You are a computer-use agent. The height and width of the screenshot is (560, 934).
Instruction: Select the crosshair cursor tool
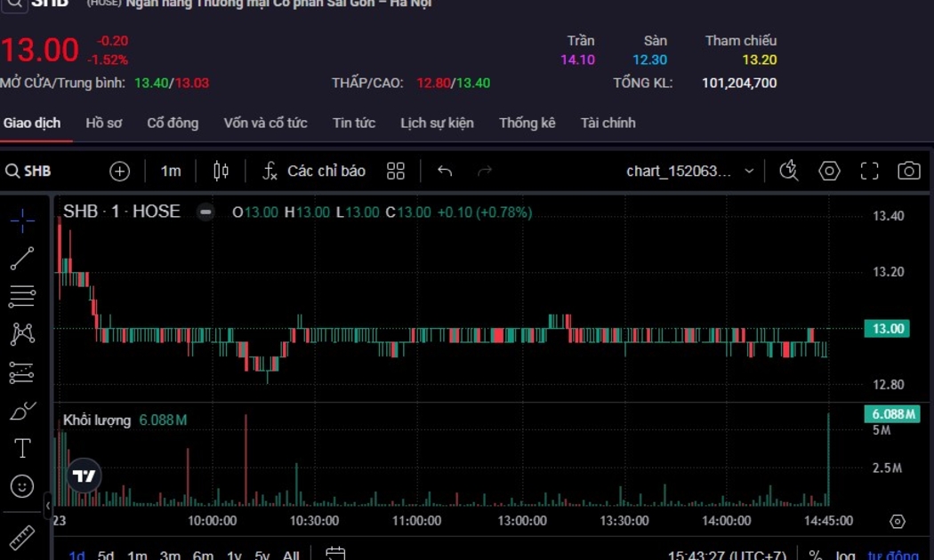pos(22,220)
